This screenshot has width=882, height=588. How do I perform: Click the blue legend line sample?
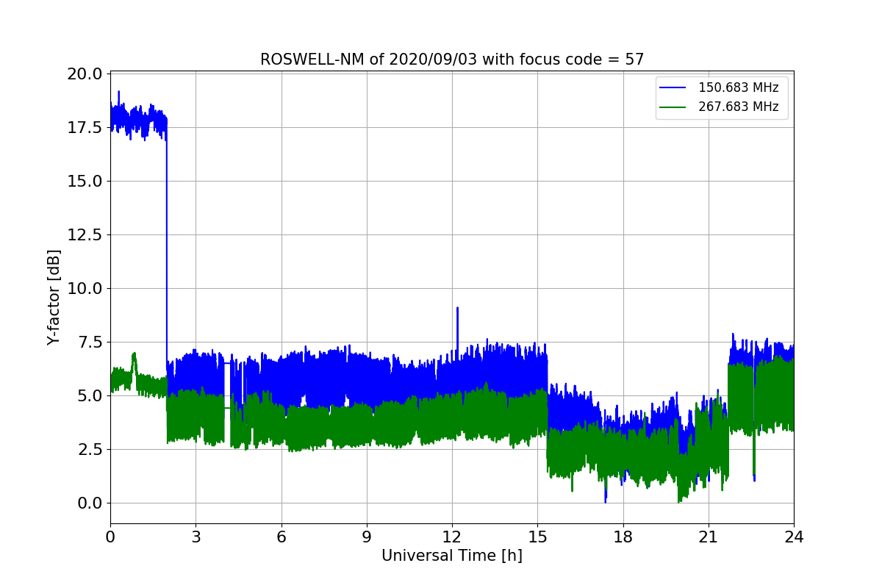[x=673, y=87]
